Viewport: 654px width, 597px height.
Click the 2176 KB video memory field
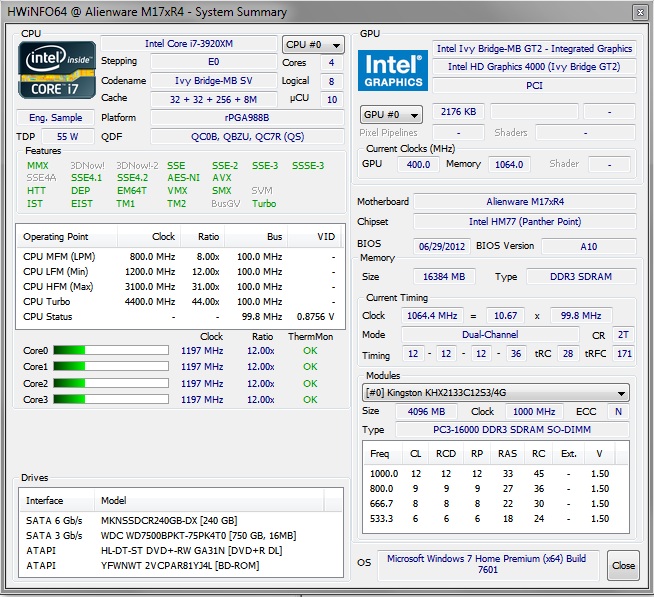coord(458,112)
